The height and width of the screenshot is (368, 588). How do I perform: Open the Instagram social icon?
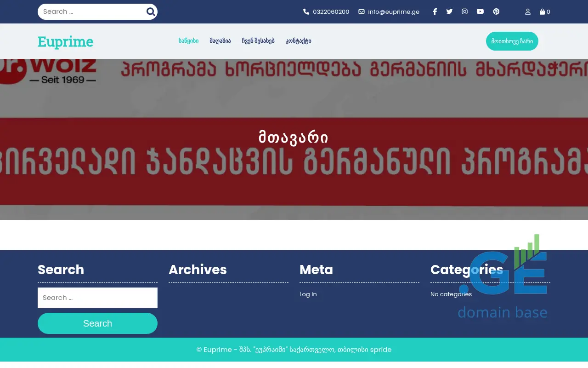pyautogui.click(x=465, y=12)
